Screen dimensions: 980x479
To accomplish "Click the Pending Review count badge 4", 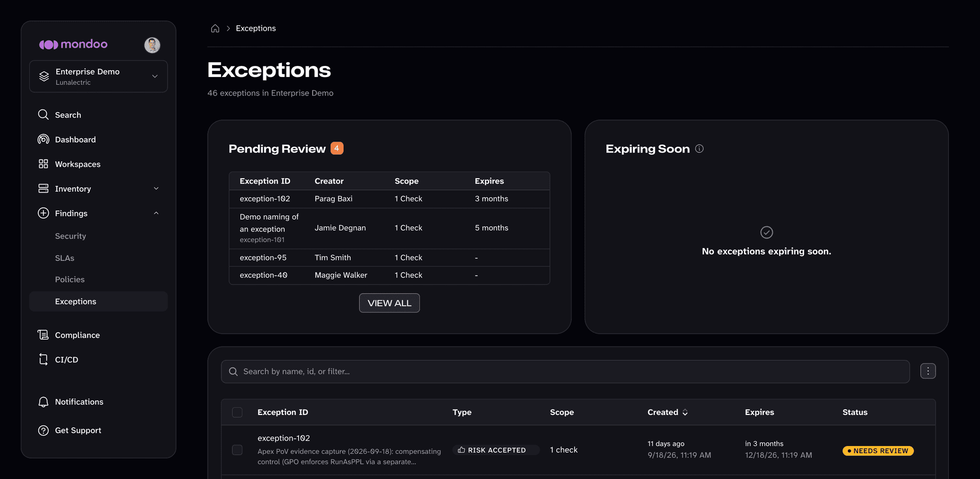I will [337, 148].
